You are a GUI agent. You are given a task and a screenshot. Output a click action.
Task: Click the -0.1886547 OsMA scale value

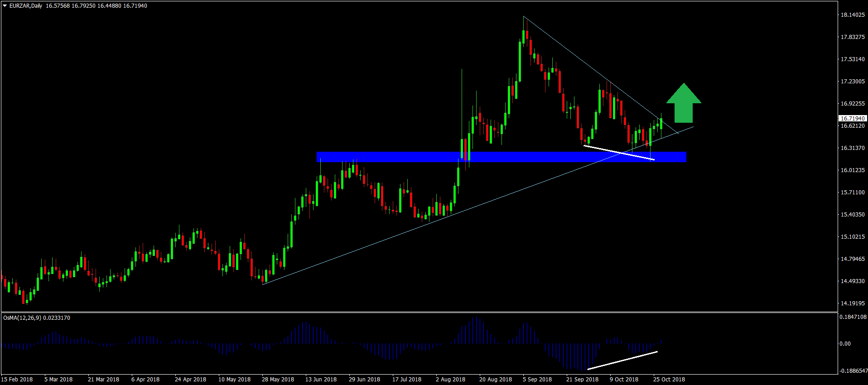[853, 371]
